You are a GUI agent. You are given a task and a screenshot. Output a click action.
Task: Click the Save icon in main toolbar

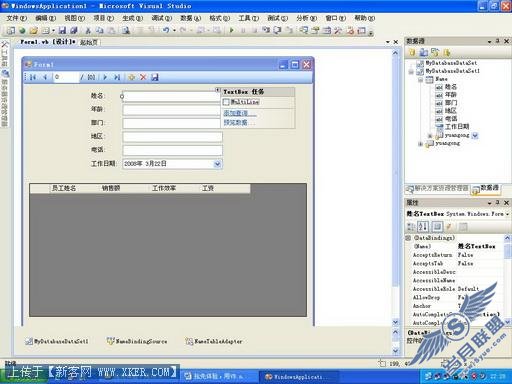(x=62, y=31)
